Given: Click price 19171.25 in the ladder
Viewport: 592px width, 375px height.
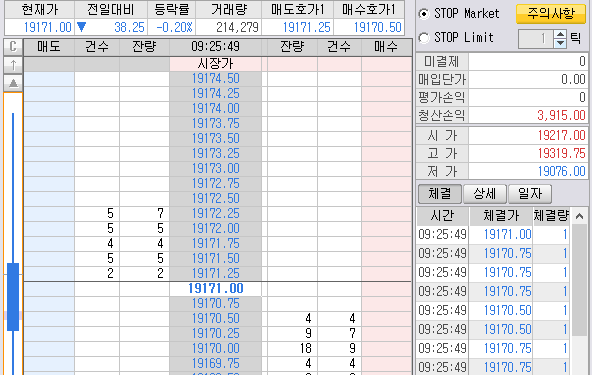Looking at the screenshot, I should (216, 273).
